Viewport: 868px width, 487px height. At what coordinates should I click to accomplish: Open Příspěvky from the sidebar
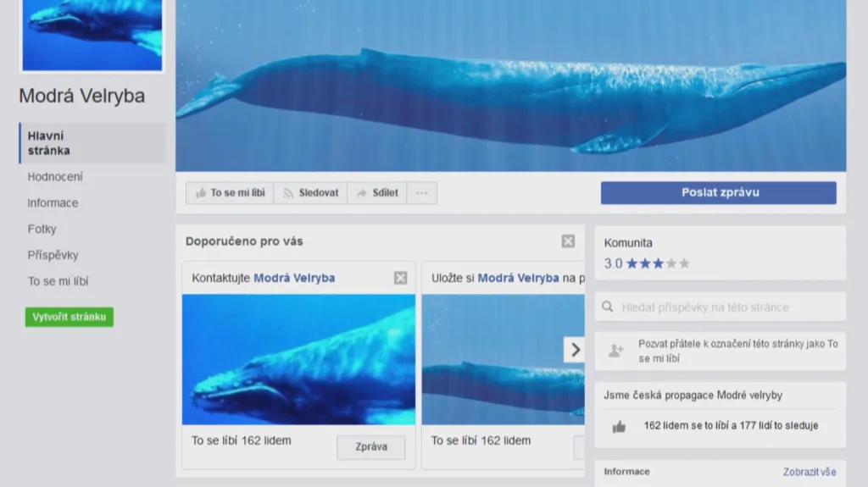pyautogui.click(x=53, y=255)
